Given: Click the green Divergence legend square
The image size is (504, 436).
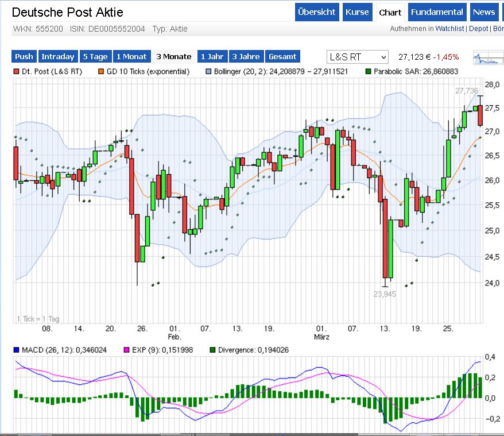Looking at the screenshot, I should point(212,350).
